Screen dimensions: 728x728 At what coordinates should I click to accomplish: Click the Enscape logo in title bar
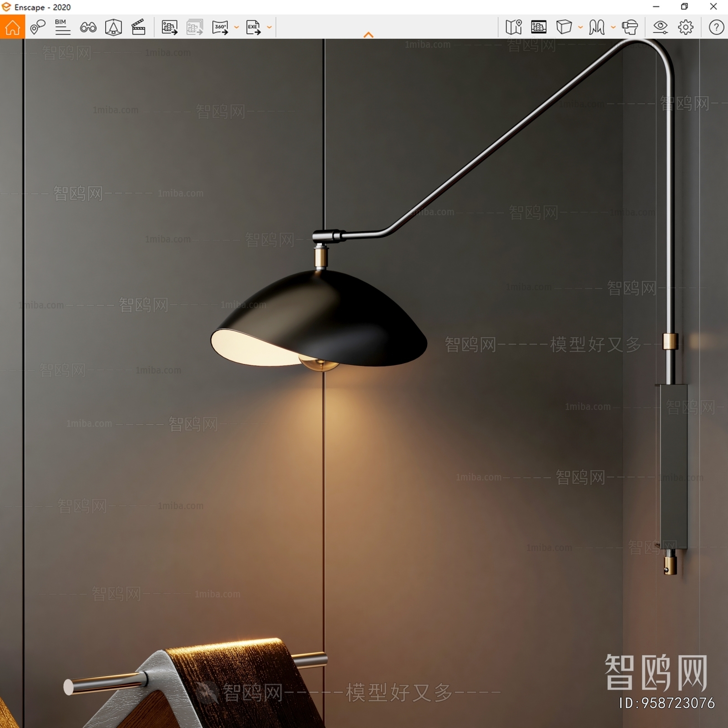pyautogui.click(x=6, y=7)
